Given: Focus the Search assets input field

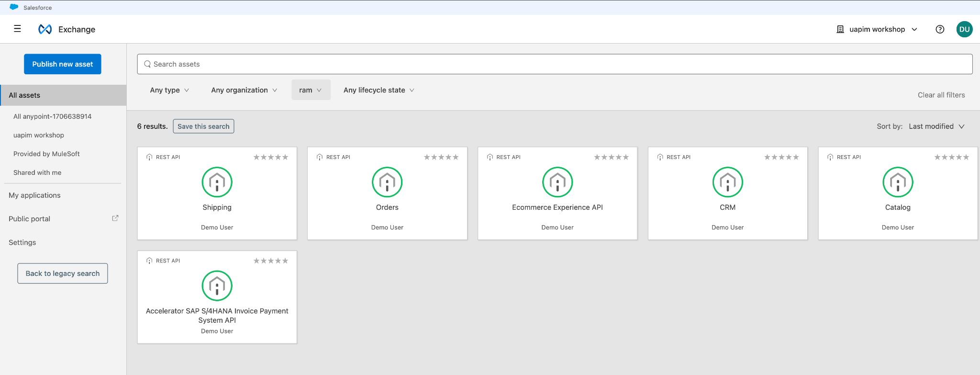Looking at the screenshot, I should point(555,64).
